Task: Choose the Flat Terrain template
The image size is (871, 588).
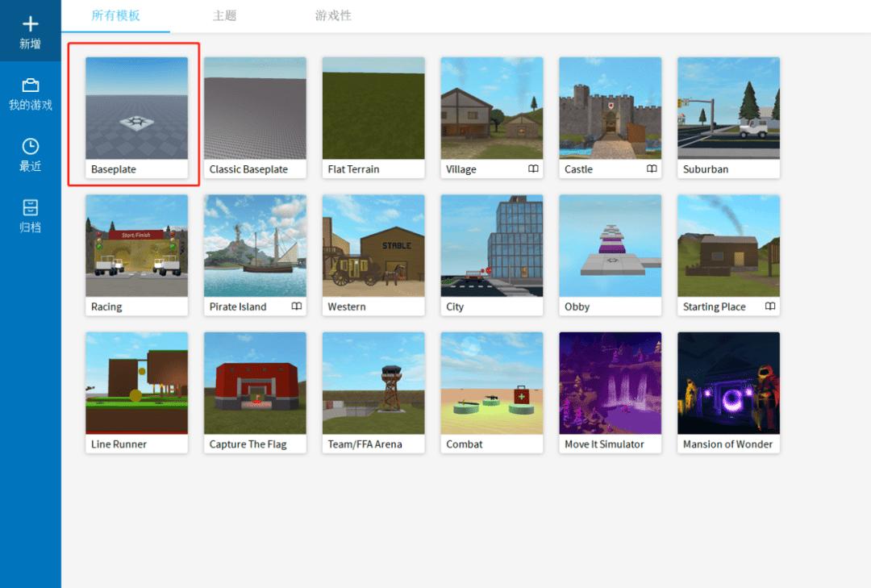Action: pos(373,109)
